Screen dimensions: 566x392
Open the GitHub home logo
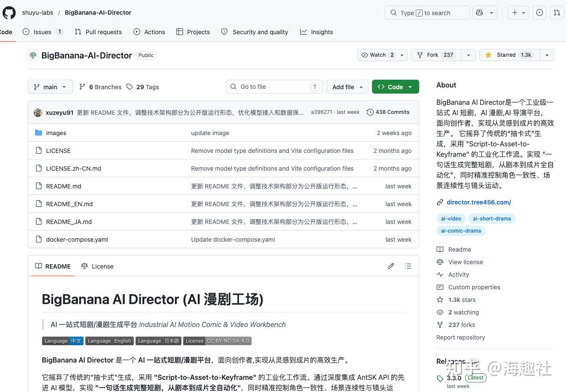(9, 13)
